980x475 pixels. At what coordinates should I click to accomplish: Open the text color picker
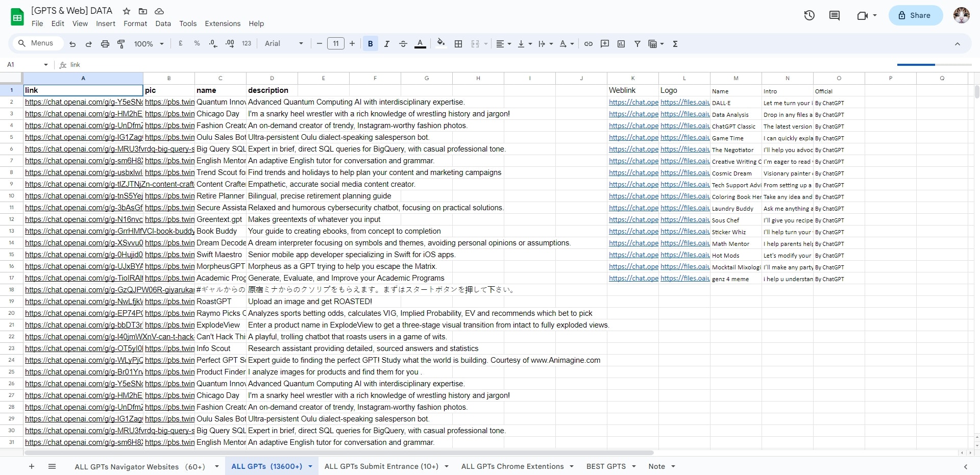point(420,44)
